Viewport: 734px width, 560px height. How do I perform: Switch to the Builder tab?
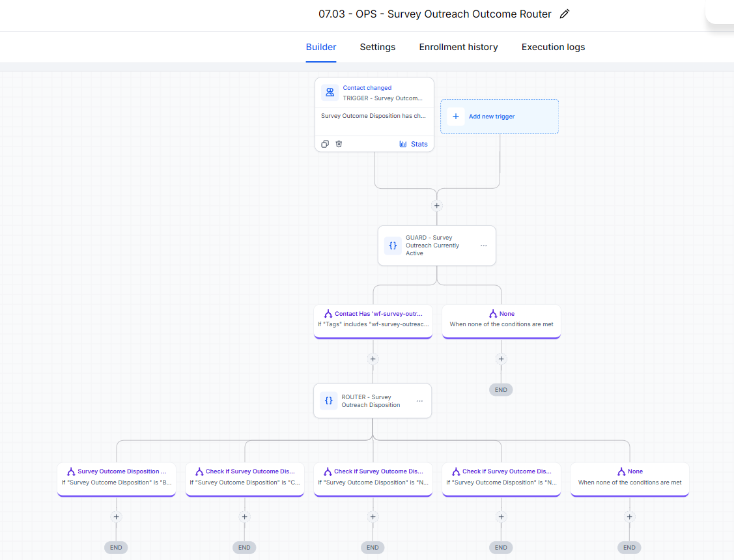click(320, 47)
